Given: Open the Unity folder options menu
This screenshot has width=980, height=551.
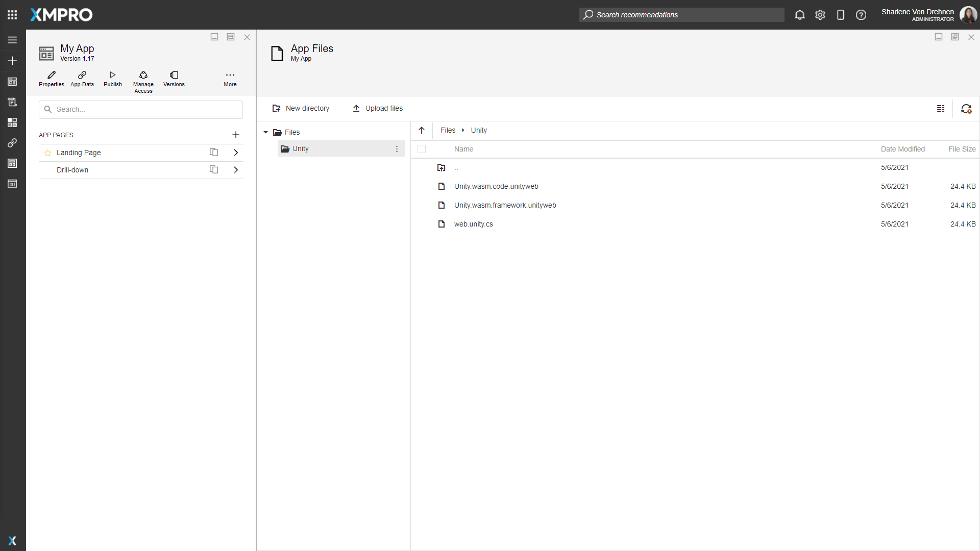Looking at the screenshot, I should pos(397,149).
